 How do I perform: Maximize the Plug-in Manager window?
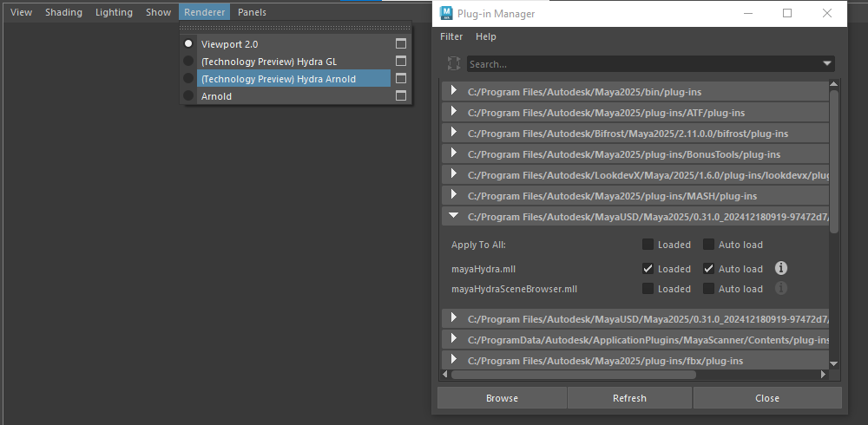(x=786, y=13)
